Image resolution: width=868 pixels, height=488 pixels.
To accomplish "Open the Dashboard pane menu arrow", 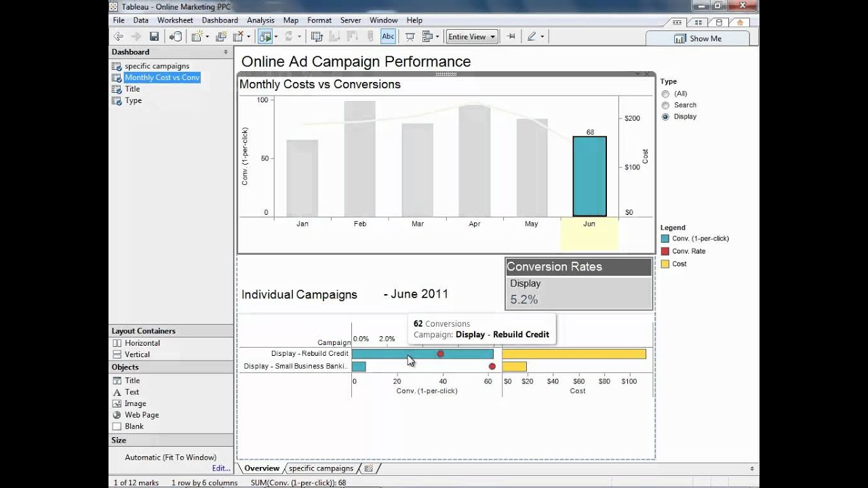I will 226,52.
